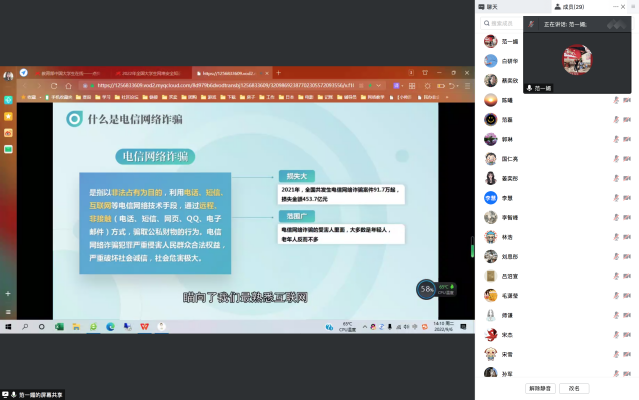The image size is (639, 400).
Task: Select the active https://1256813609 browser tab
Action: tap(232, 73)
